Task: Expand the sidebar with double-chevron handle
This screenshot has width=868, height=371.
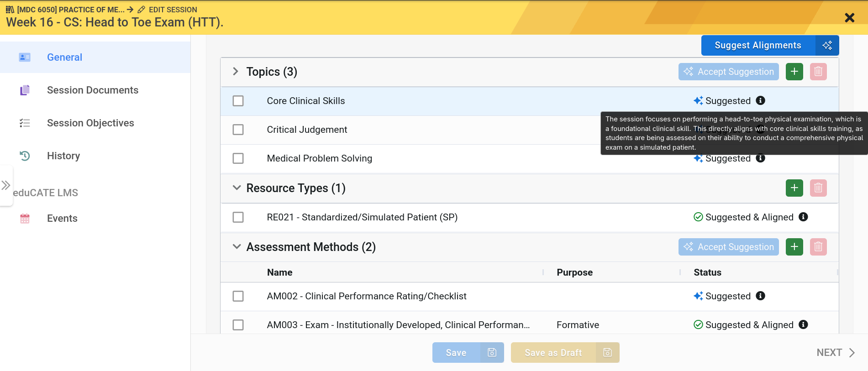Action: coord(6,185)
